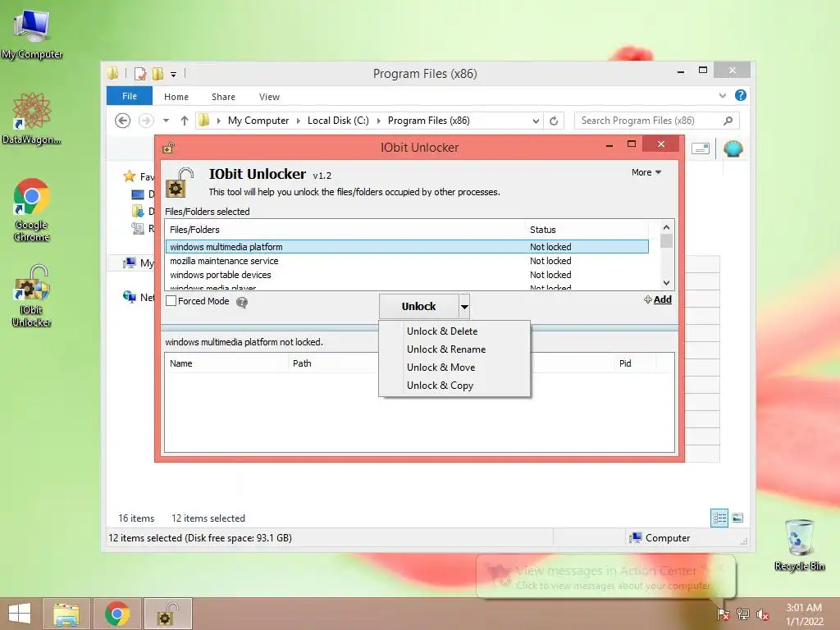Expand the root breadcrumb arrow before My Computer
This screenshot has width=840, height=630.
coord(218,121)
